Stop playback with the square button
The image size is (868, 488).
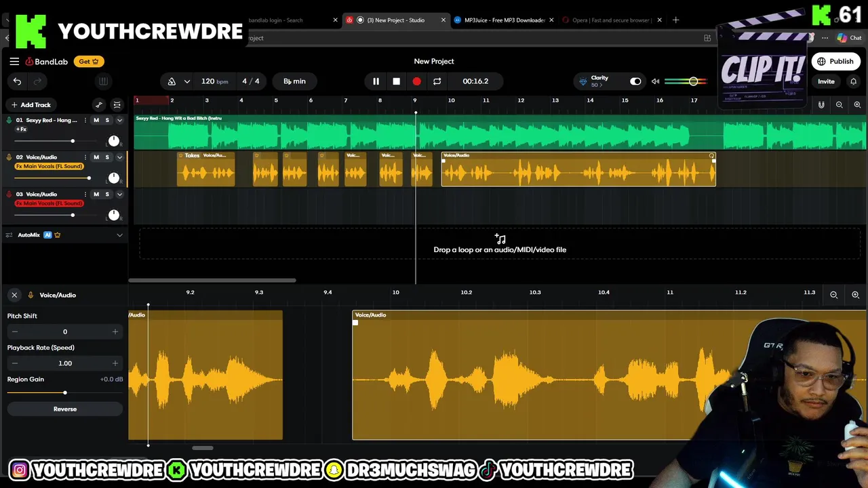click(396, 81)
